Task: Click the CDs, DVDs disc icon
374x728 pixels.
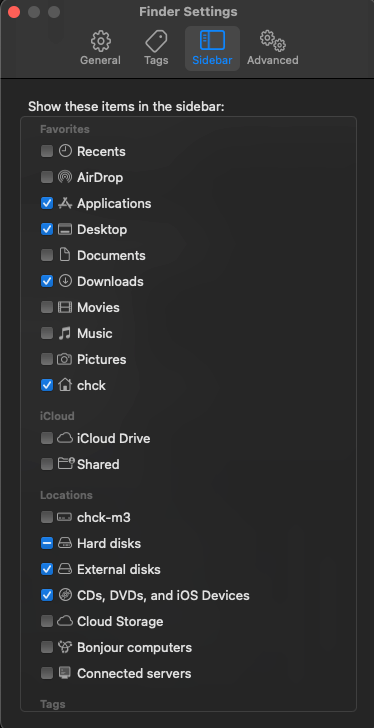Action: click(65, 595)
